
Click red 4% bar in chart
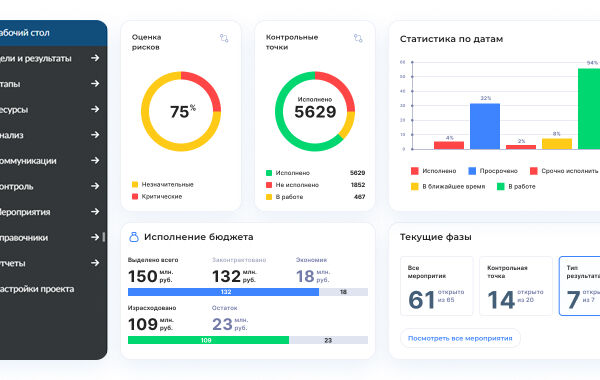tap(449, 145)
